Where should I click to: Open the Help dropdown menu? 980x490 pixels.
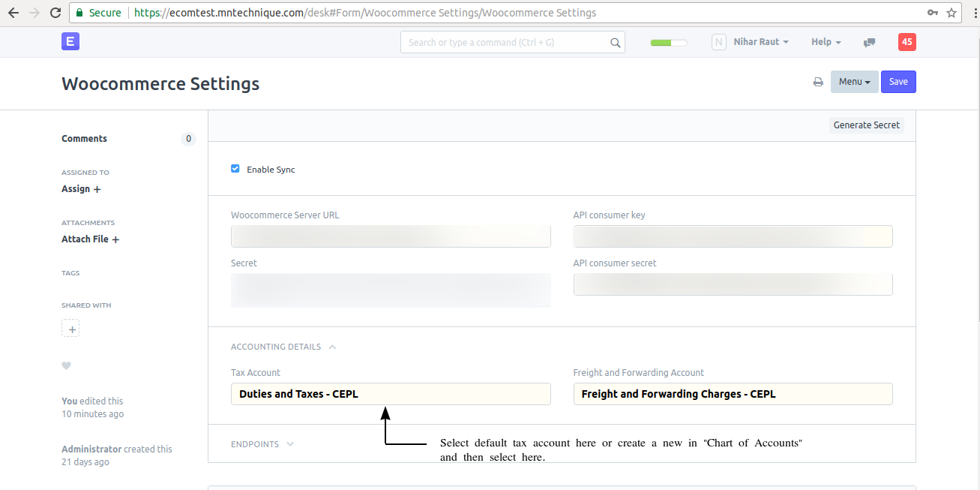coord(826,42)
